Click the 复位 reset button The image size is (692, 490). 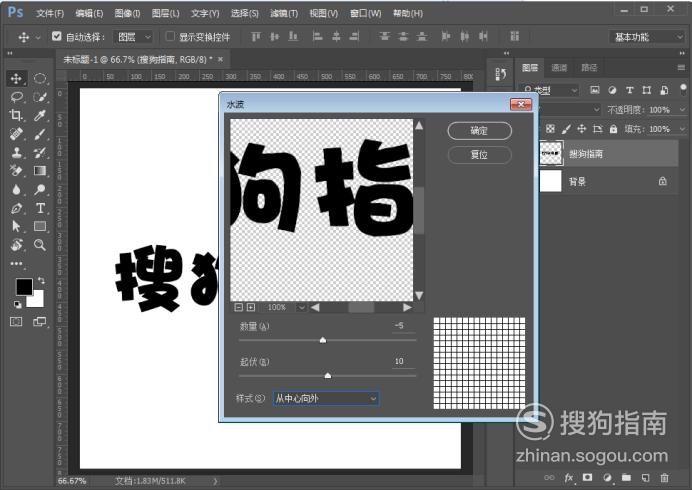point(480,155)
